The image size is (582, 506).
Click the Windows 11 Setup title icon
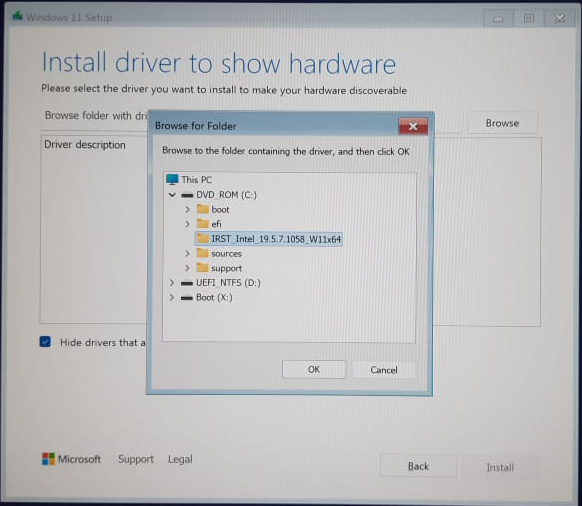(x=17, y=16)
